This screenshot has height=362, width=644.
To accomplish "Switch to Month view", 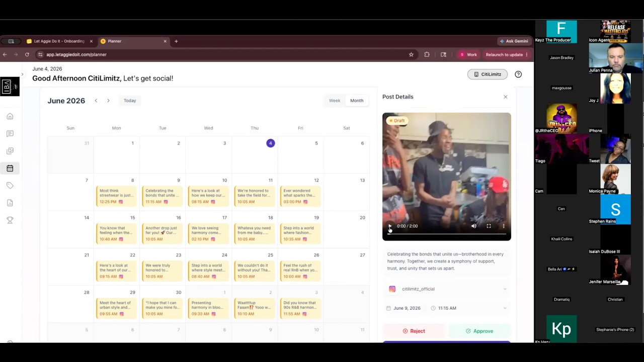I will (357, 101).
